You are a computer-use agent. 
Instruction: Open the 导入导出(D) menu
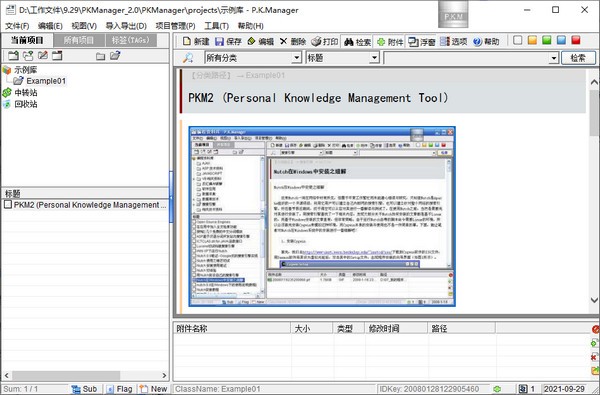[x=126, y=26]
